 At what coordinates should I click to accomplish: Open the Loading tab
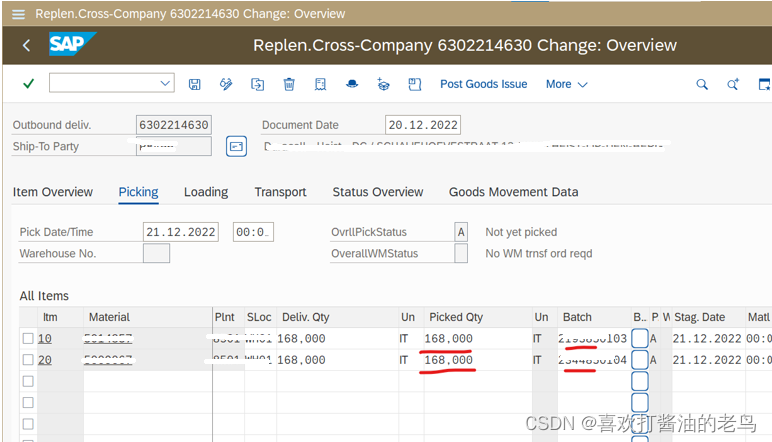tap(206, 192)
